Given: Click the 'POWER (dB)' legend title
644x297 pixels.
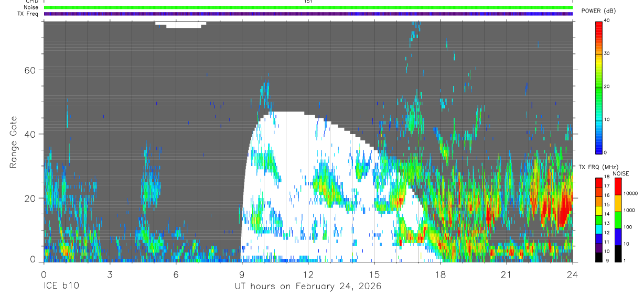Looking at the screenshot, I should point(599,11).
